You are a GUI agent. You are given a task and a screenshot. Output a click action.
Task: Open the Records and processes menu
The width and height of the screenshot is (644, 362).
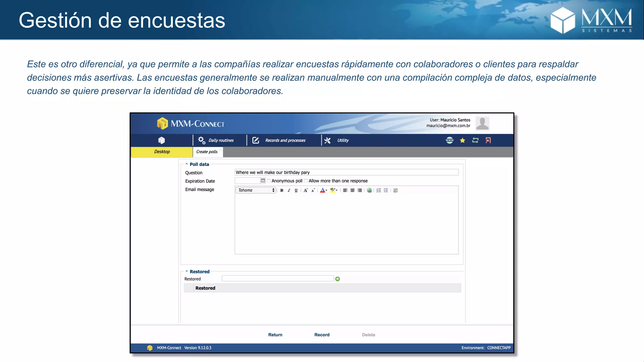[x=285, y=140]
